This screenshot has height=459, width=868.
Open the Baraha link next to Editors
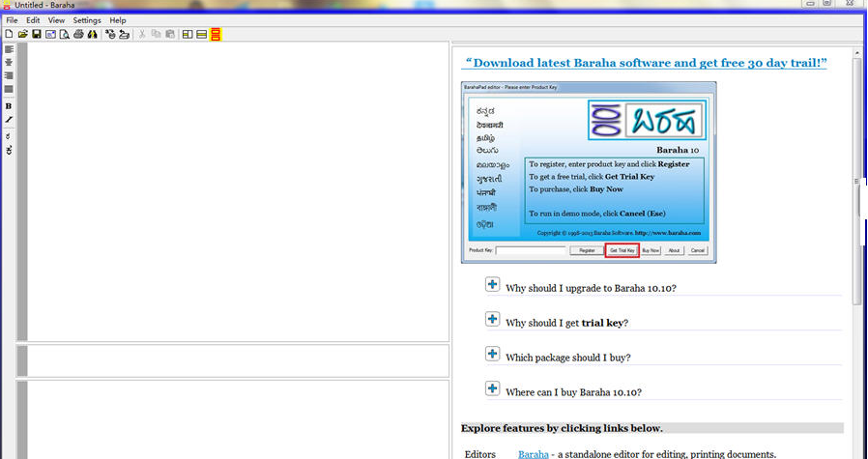coord(534,454)
